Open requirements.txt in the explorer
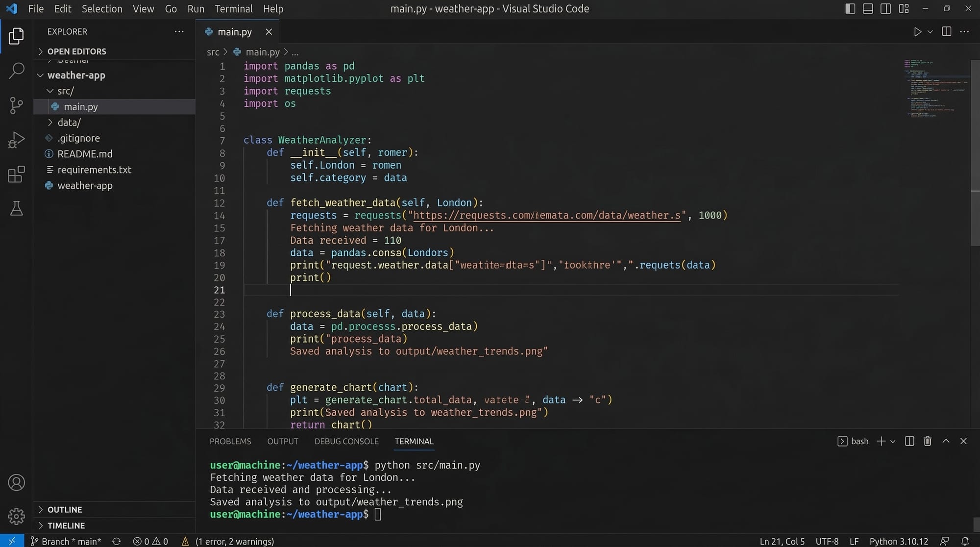The height and width of the screenshot is (547, 980). point(94,170)
